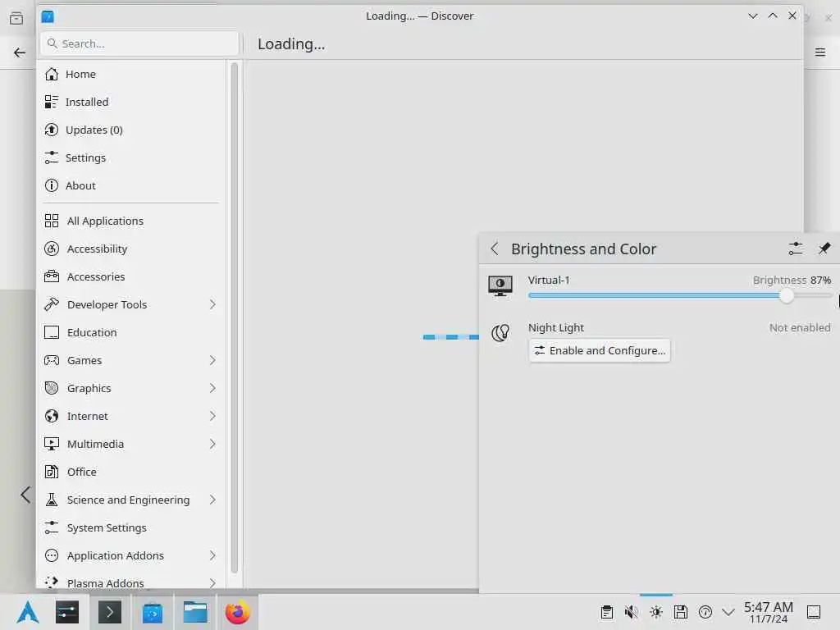Click the Night Light bulb icon
The width and height of the screenshot is (840, 630).
(x=500, y=333)
